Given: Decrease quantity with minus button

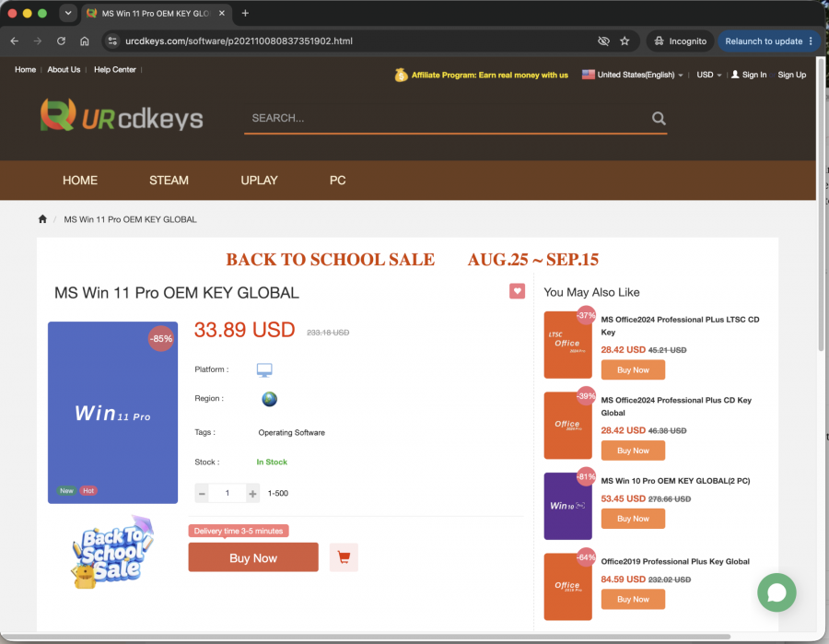Looking at the screenshot, I should tap(202, 493).
